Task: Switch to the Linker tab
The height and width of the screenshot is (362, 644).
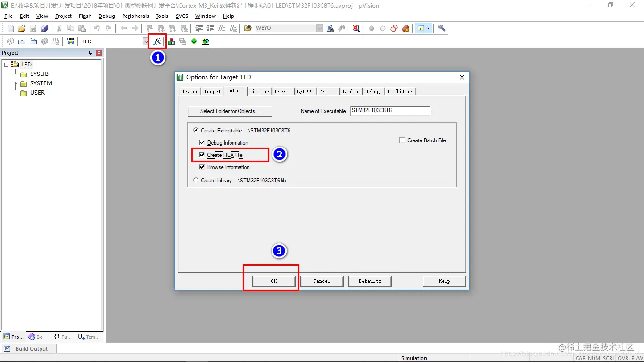Action: click(351, 91)
